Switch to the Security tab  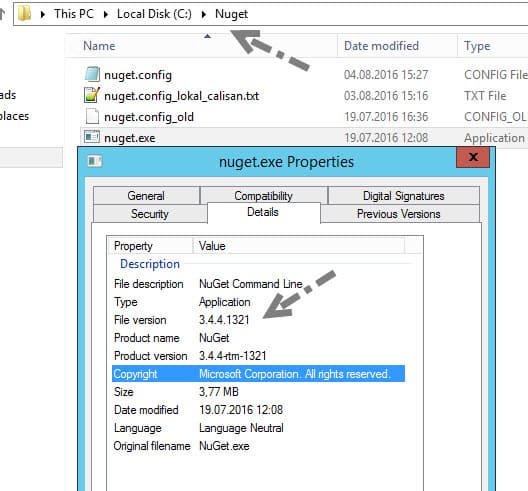[x=150, y=214]
